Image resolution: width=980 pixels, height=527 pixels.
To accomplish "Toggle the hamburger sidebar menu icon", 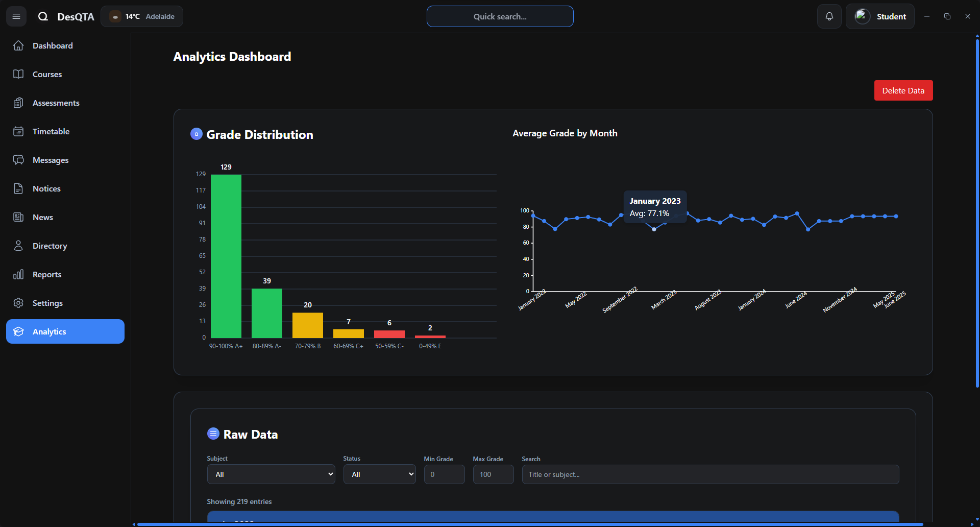I will tap(16, 16).
